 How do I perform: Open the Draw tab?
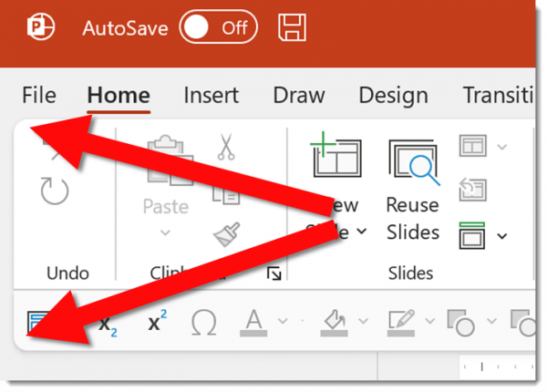click(x=299, y=95)
